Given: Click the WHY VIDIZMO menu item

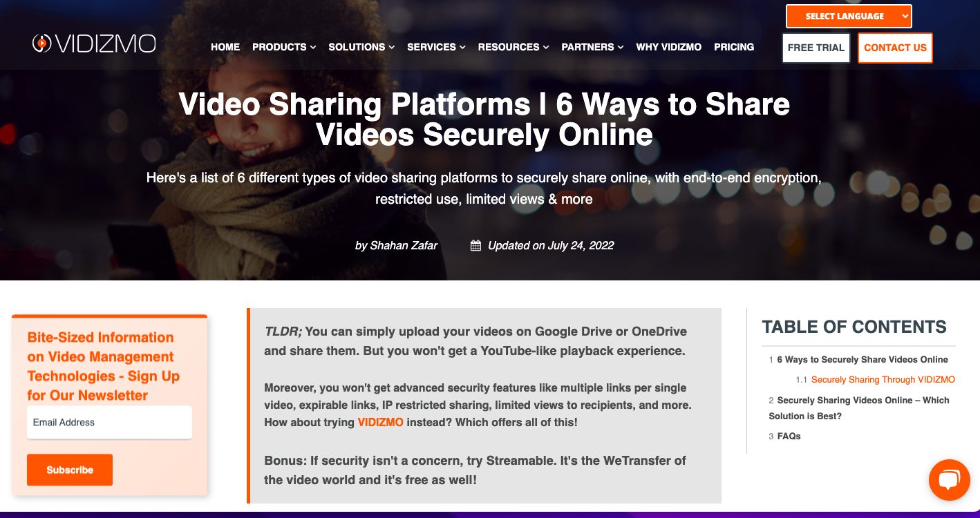Looking at the screenshot, I should [669, 47].
